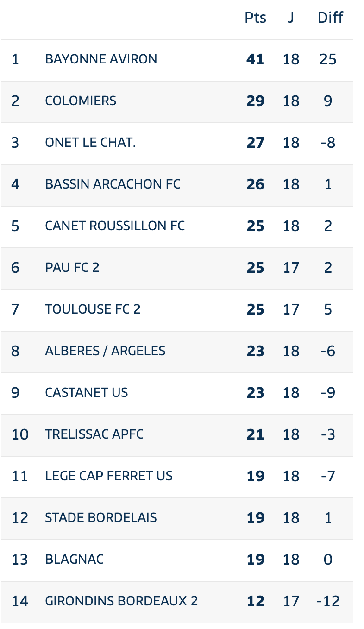This screenshot has height=629, width=364.
Task: Click the Diff column header
Action: pyautogui.click(x=330, y=18)
